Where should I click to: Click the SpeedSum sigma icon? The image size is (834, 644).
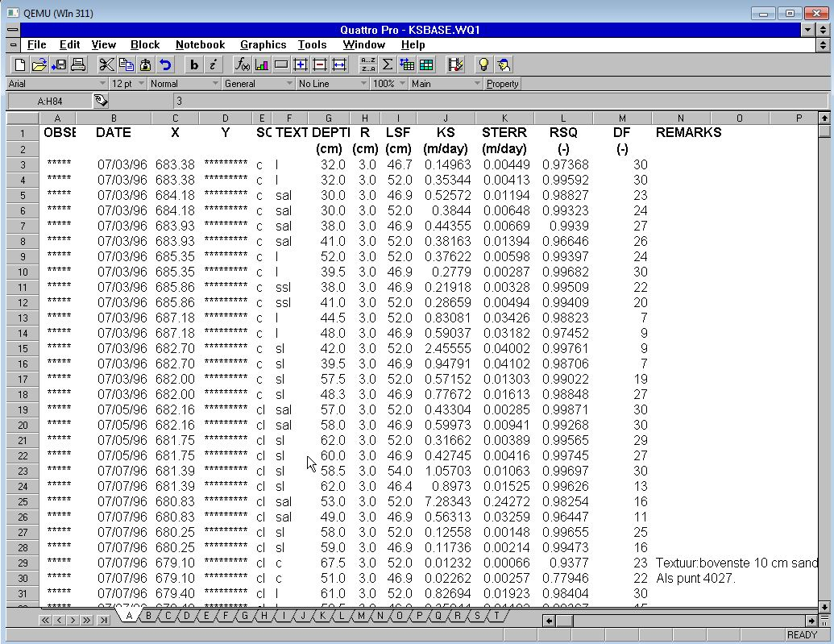[x=388, y=65]
